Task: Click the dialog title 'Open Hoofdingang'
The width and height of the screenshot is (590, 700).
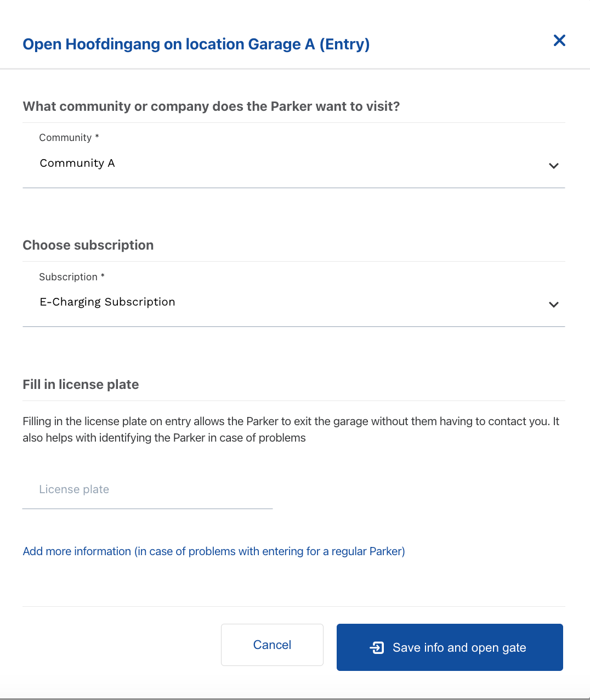Action: [196, 44]
